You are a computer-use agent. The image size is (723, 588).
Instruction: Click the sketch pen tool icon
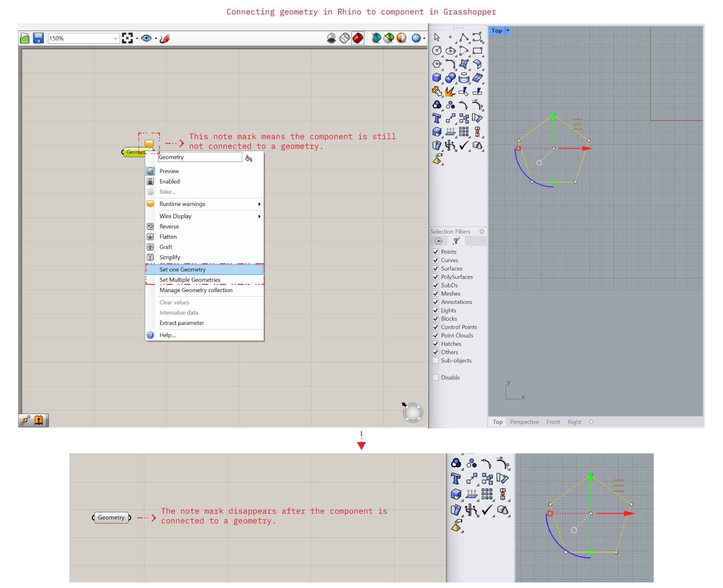click(165, 38)
